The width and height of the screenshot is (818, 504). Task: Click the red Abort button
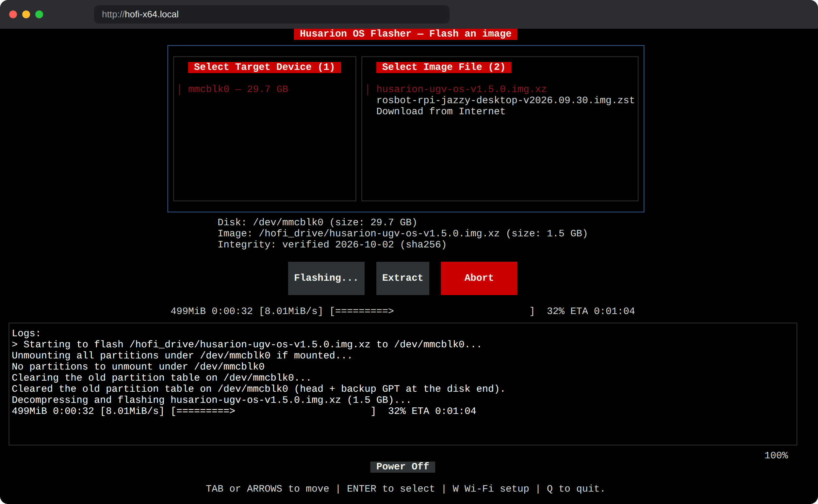pos(479,278)
